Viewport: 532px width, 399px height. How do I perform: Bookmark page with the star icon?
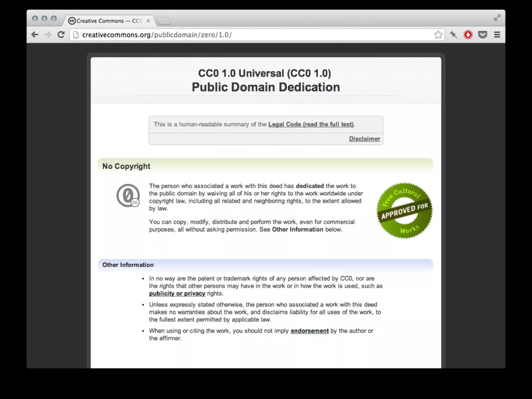coord(438,35)
